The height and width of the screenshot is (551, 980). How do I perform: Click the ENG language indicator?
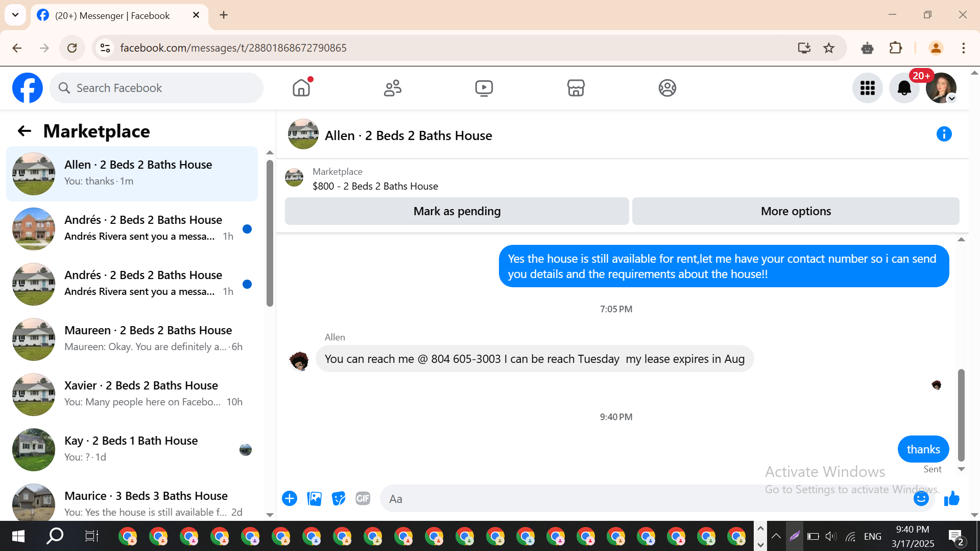coord(873,536)
